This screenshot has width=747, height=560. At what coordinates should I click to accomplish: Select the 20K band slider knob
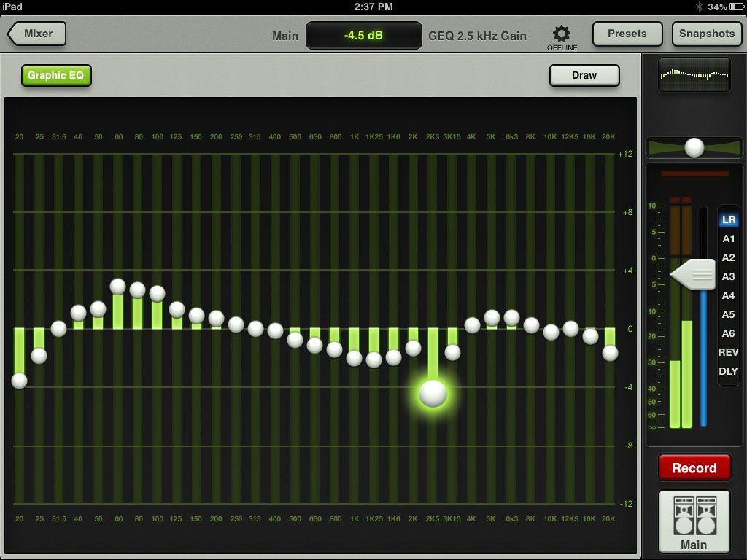point(611,354)
